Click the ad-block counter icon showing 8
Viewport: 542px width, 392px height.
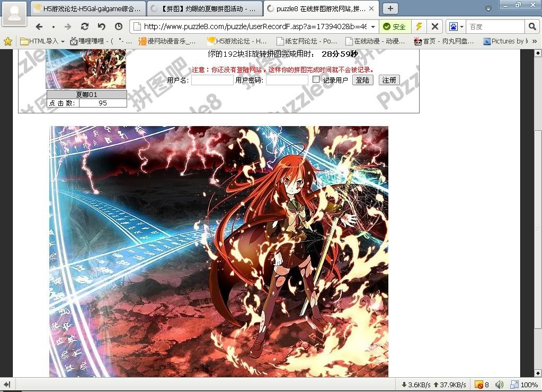pyautogui.click(x=482, y=385)
